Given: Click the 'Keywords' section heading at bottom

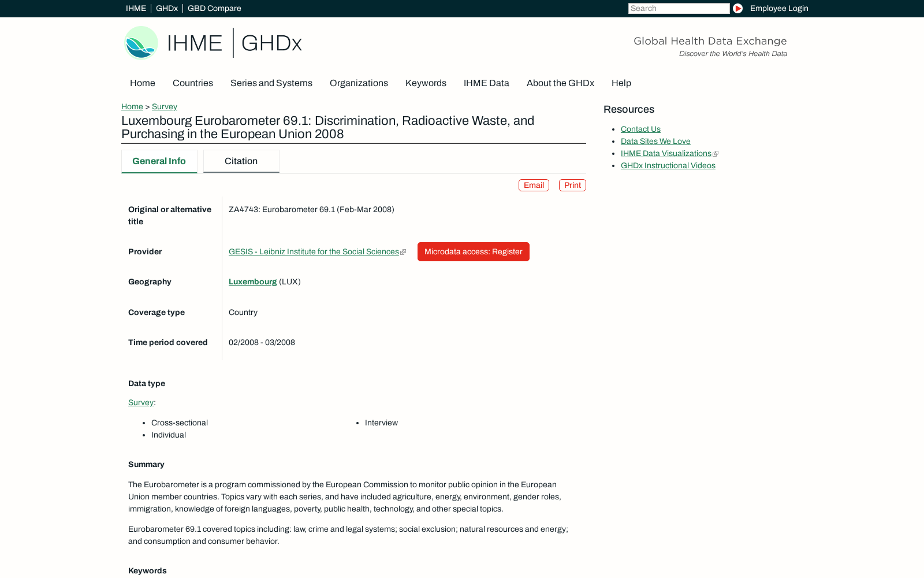Looking at the screenshot, I should pyautogui.click(x=147, y=571).
